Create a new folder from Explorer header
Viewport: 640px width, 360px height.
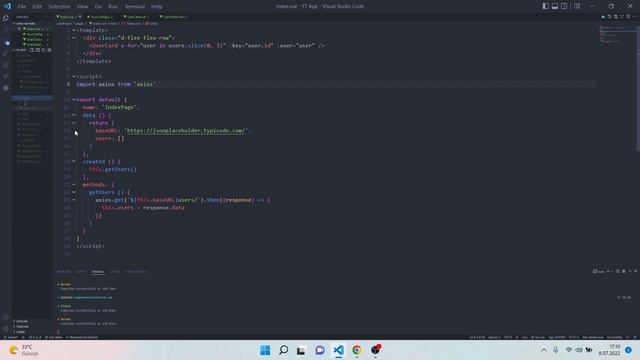point(38,50)
